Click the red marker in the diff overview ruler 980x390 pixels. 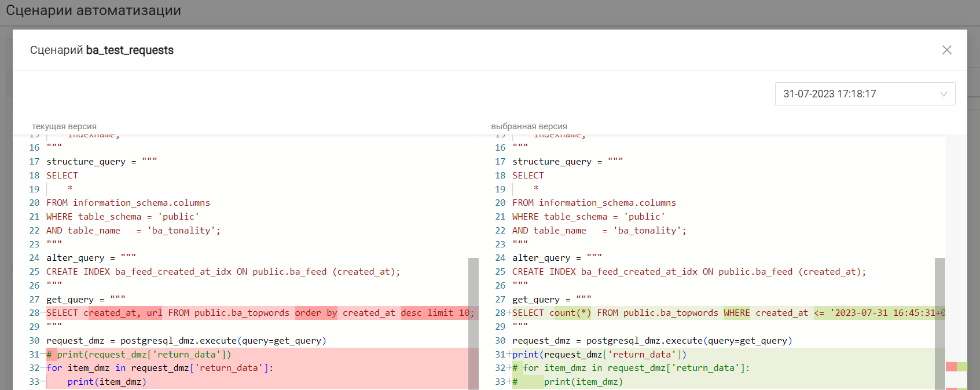[x=951, y=367]
